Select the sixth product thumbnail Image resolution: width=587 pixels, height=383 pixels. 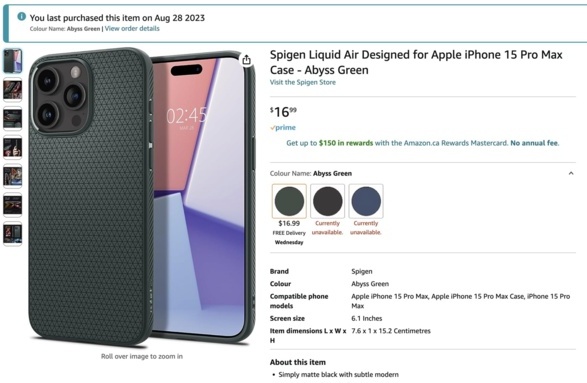[x=13, y=205]
